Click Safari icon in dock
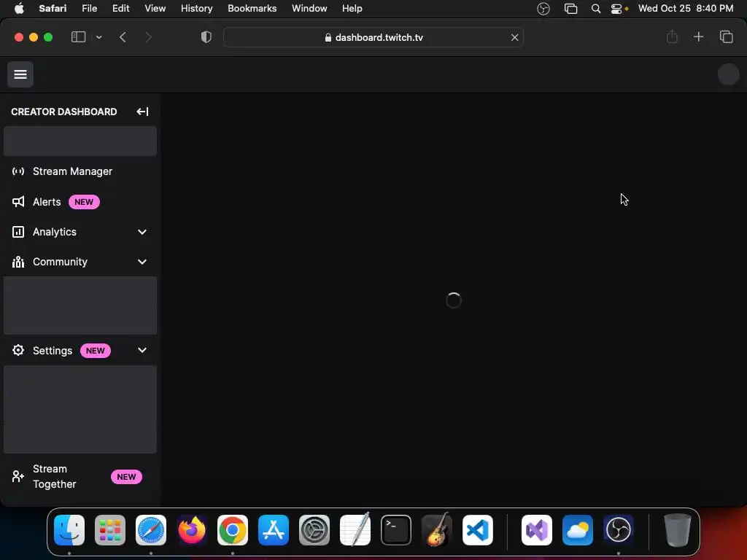Screen dimensions: 747x560 coord(151,529)
